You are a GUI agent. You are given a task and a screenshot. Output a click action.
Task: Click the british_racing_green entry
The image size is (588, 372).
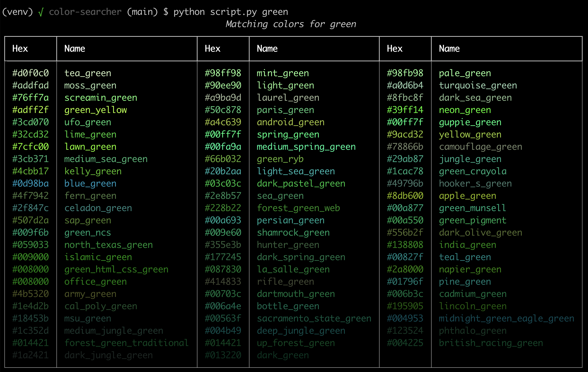tap(491, 343)
